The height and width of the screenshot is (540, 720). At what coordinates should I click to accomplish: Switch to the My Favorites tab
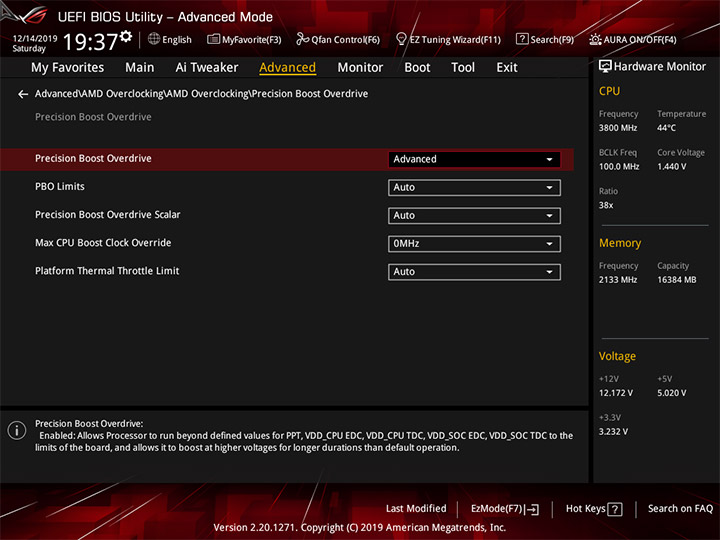click(68, 68)
